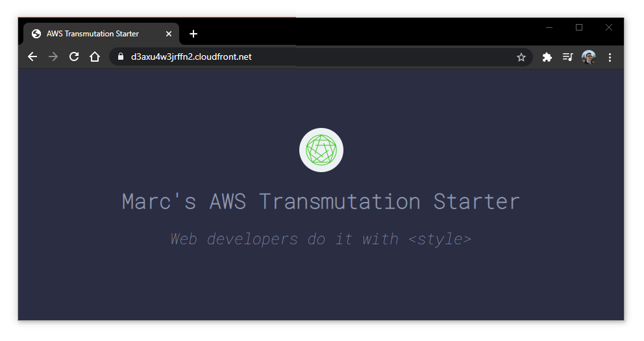
Task: Go back to the previous page
Action: click(32, 57)
